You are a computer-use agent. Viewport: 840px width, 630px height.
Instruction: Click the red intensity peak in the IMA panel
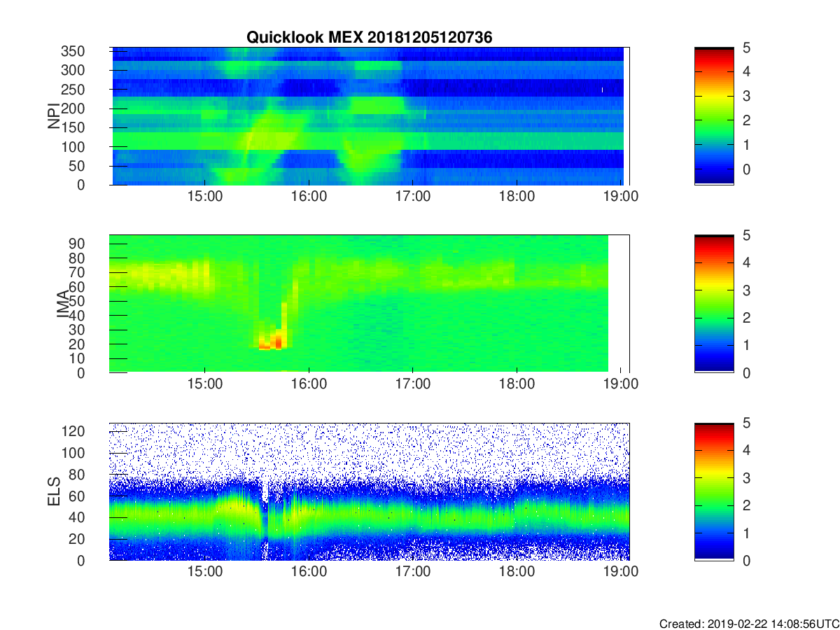278,342
